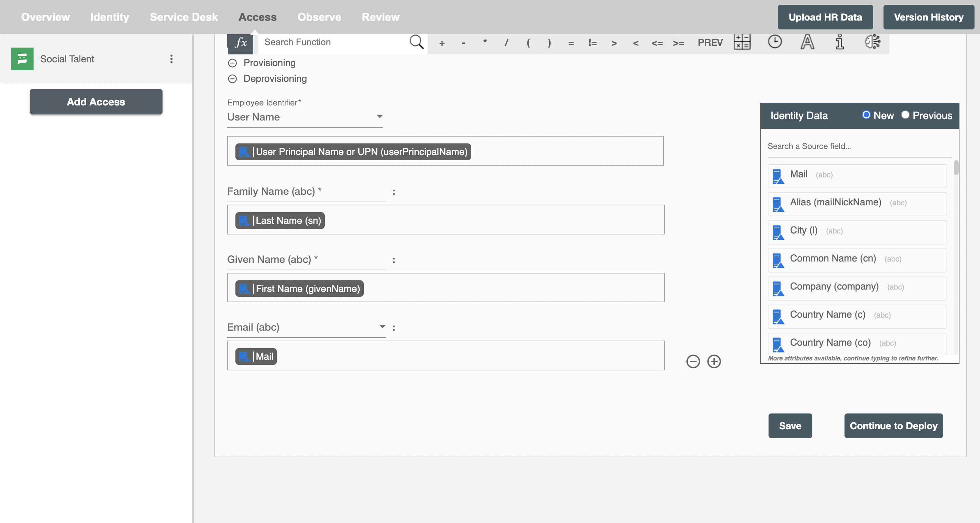Select the New identity data radio
Viewport: 980px width, 523px height.
pos(866,115)
